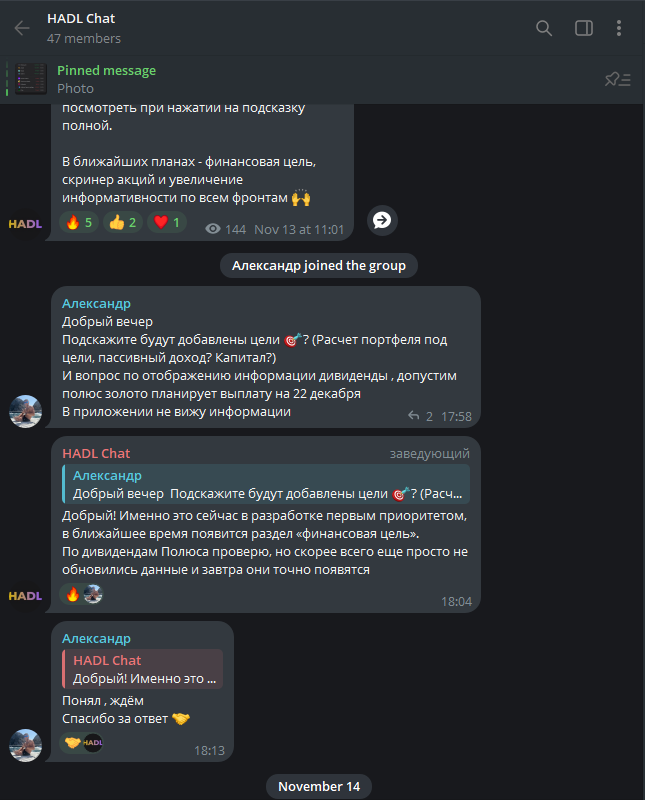
Task: Click the November 14 date badge
Action: click(x=319, y=786)
